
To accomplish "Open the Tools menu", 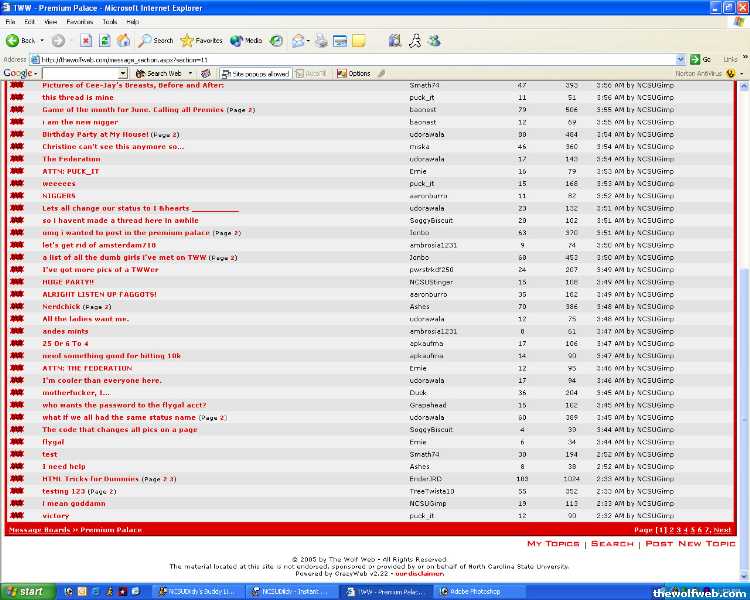I will [109, 21].
